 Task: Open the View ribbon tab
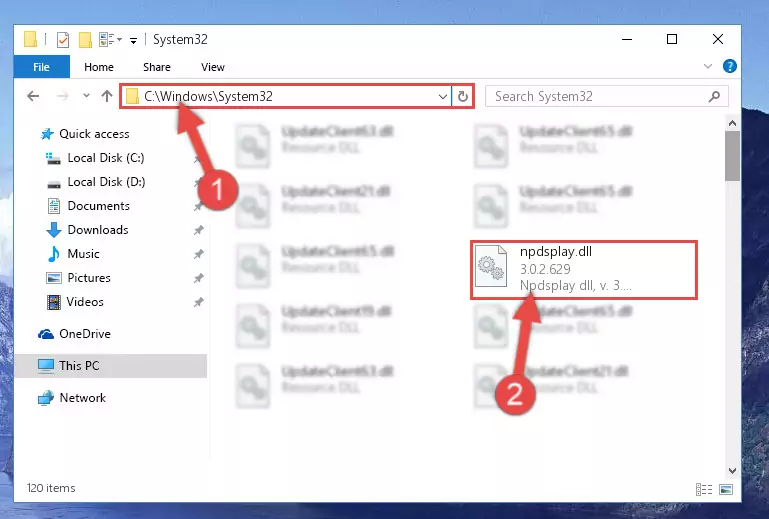tap(213, 67)
